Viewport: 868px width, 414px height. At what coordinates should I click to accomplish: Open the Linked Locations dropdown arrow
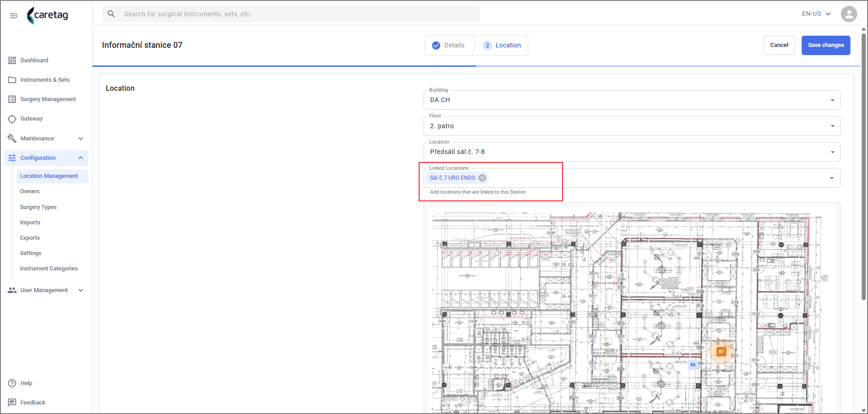(832, 178)
